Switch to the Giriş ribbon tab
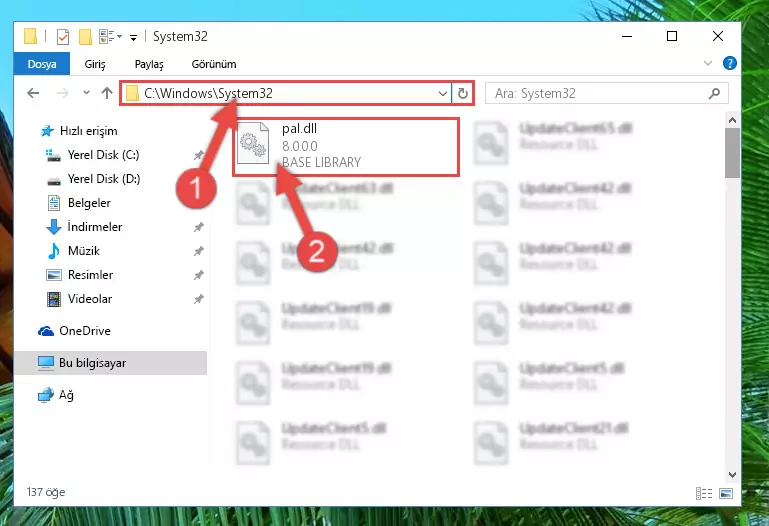This screenshot has width=769, height=526. coord(95,64)
